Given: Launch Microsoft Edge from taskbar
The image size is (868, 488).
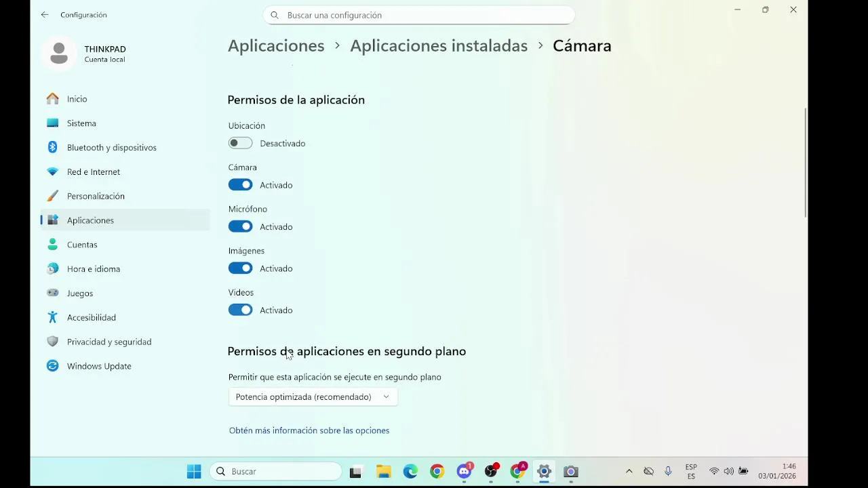Looking at the screenshot, I should click(x=410, y=472).
